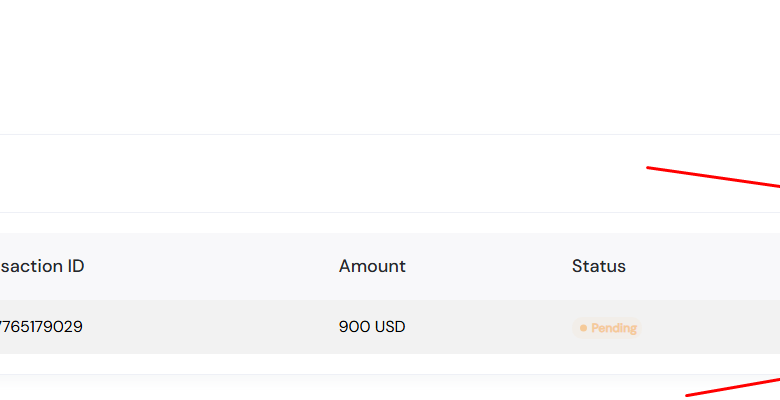
Task: Click the data row right of Pending badge
Action: pyautogui.click(x=710, y=327)
